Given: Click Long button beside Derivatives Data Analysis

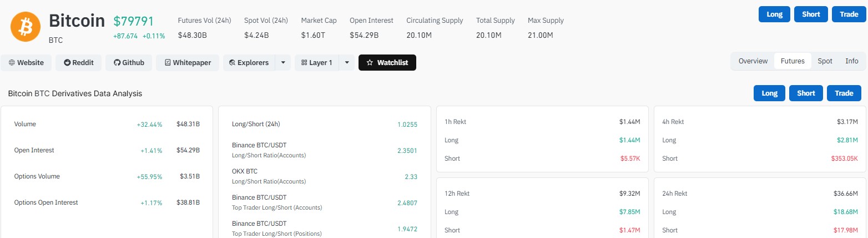Looking at the screenshot, I should pos(769,93).
